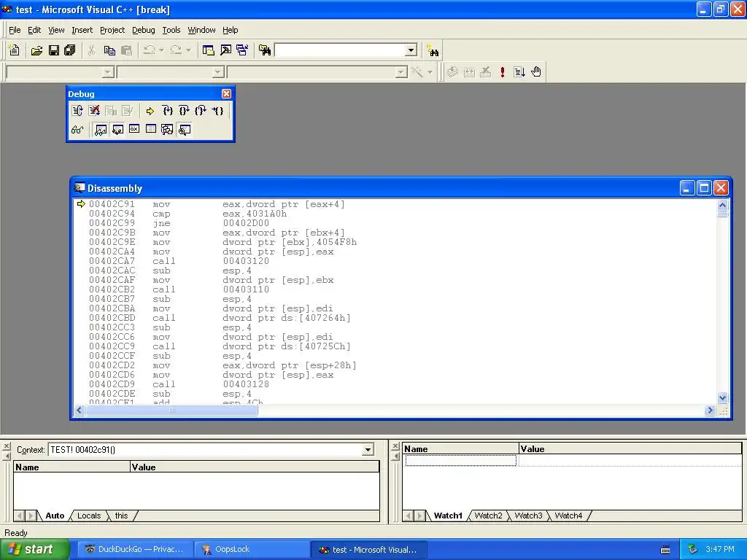Viewport: 747px width, 560px height.
Task: Select disassembly line 00402C99 jne 00402D00
Action: pyautogui.click(x=179, y=223)
